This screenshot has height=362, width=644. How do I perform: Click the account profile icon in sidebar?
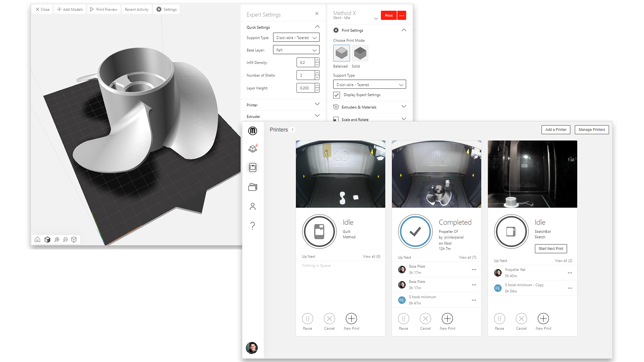[x=253, y=206]
